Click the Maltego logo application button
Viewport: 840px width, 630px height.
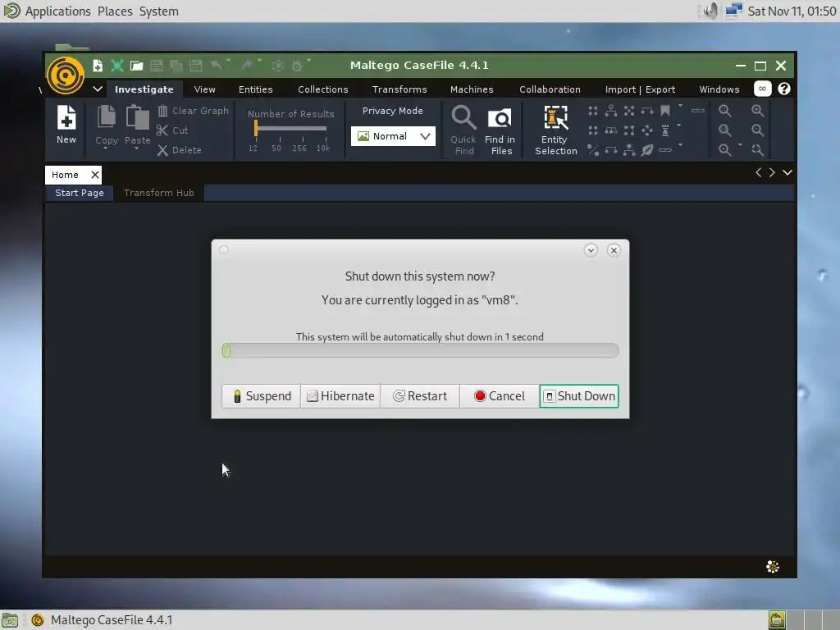[66, 75]
